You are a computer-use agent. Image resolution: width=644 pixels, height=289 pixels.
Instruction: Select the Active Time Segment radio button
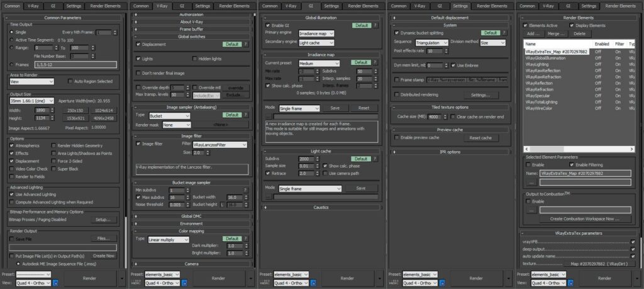tap(11, 40)
